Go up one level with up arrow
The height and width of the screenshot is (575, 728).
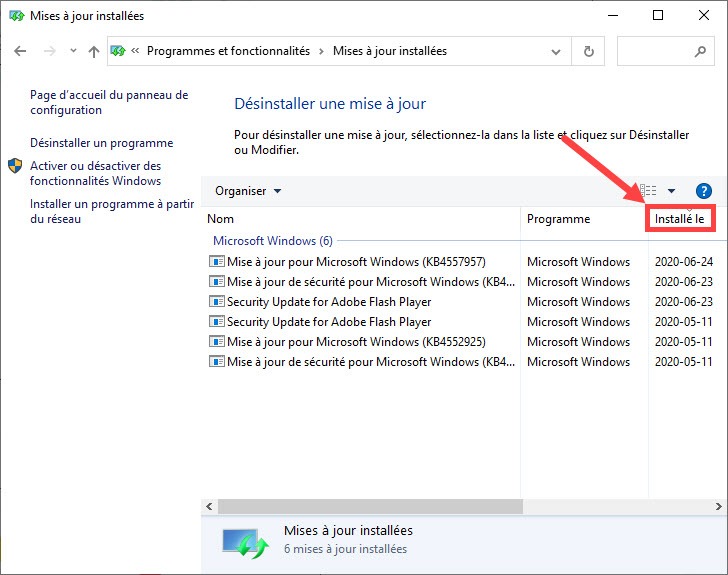tap(94, 51)
